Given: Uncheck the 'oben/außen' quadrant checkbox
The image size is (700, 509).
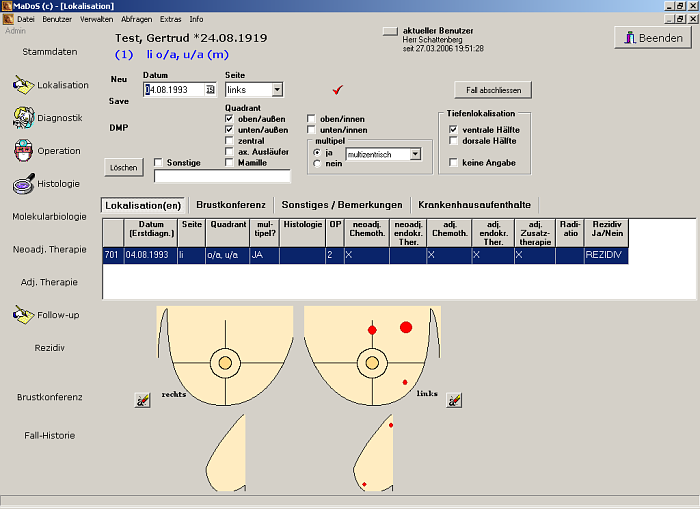Looking at the screenshot, I should 230,119.
